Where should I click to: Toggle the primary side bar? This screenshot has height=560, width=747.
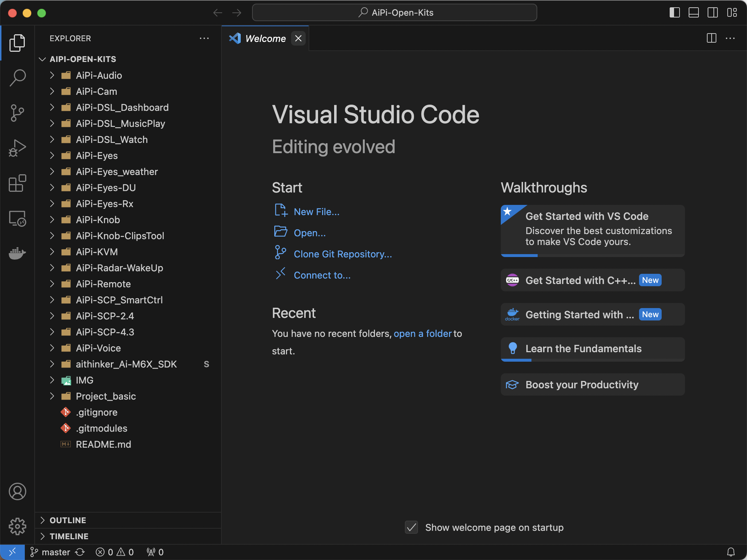coord(675,13)
